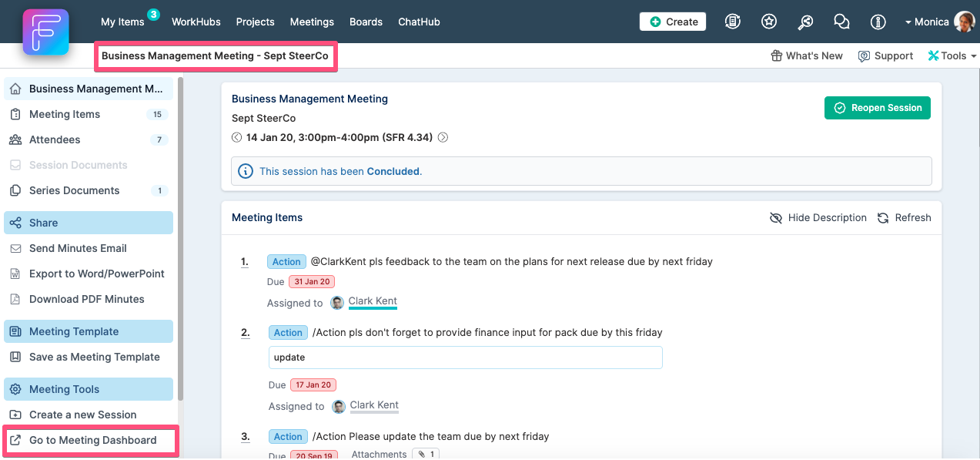Open the WorkHubs menu
This screenshot has height=460, width=980.
coord(196,22)
